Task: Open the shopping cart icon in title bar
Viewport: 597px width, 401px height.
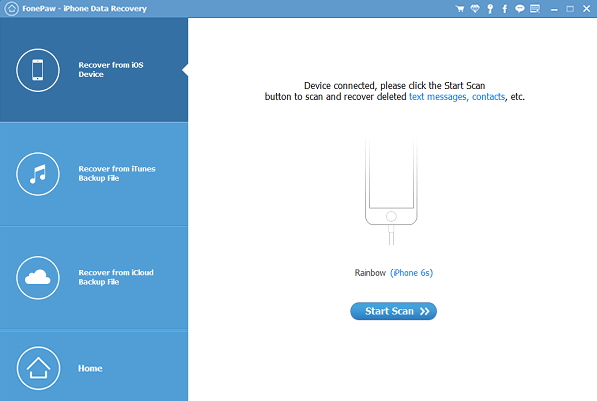Action: pyautogui.click(x=460, y=8)
